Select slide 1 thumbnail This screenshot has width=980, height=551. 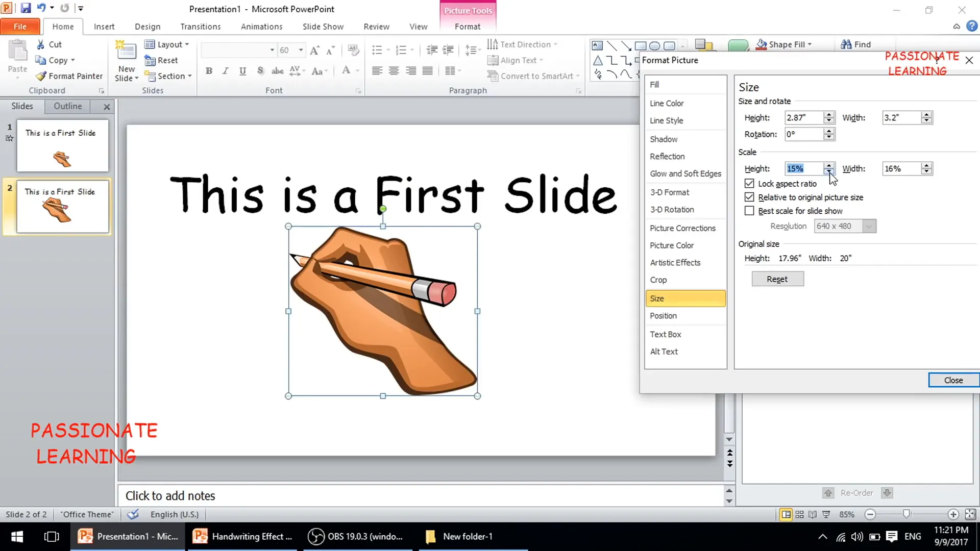coord(62,145)
